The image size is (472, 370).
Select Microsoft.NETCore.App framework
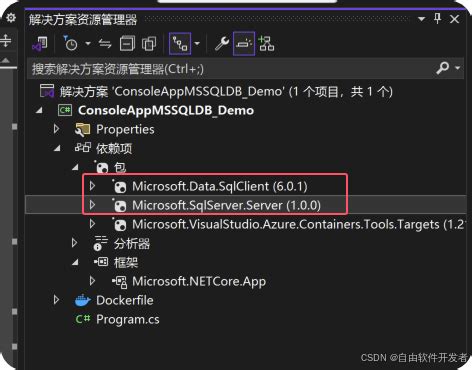(x=199, y=282)
